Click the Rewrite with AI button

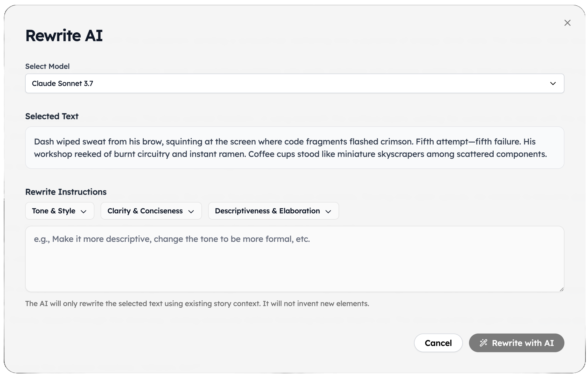point(516,343)
